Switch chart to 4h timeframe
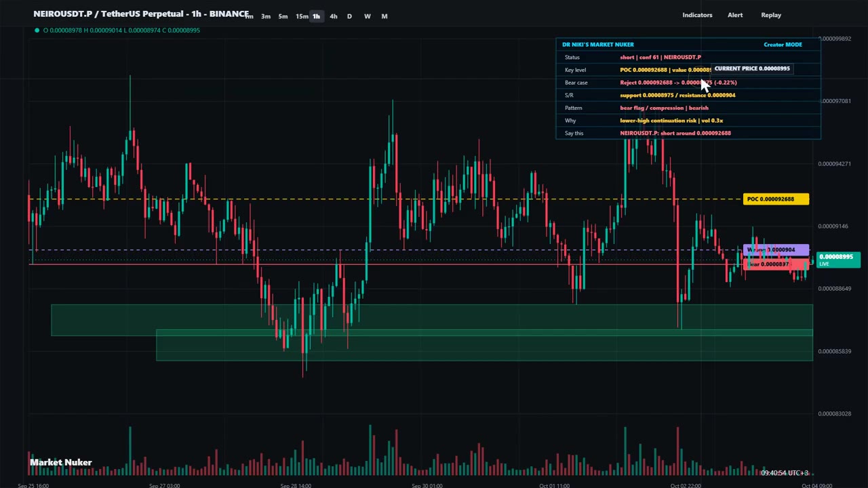The image size is (868, 488). tap(333, 16)
